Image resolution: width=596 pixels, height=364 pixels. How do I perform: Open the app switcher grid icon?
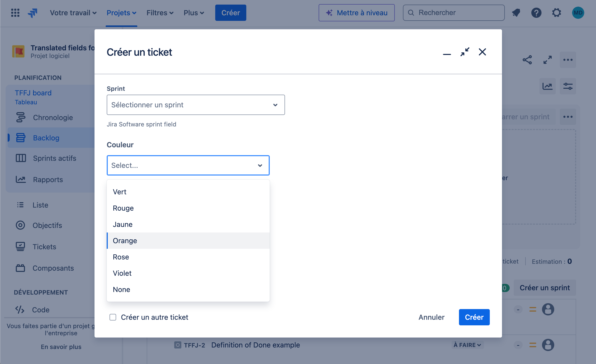point(15,13)
